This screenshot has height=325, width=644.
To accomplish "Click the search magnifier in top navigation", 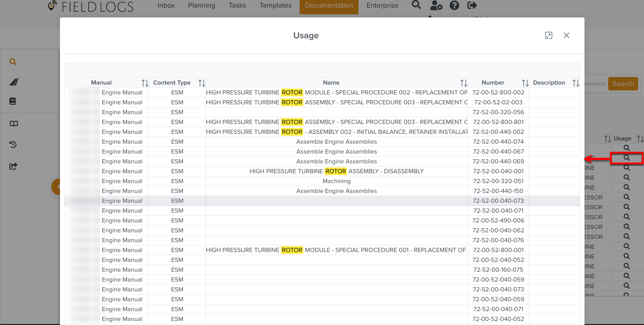I will coord(416,5).
